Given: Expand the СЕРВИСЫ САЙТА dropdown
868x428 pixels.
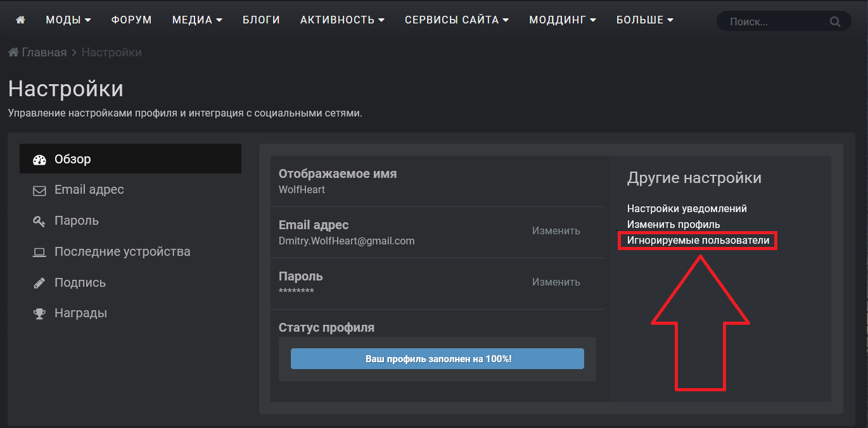Looking at the screenshot, I should pos(457,20).
